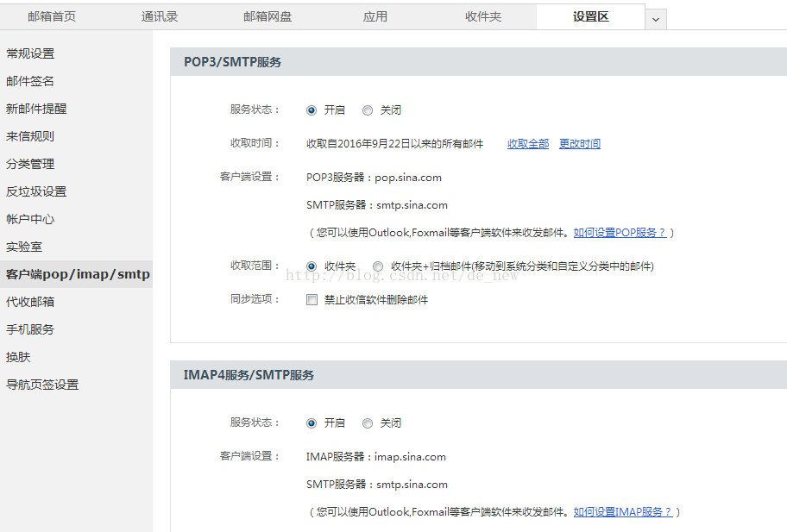Select 开启 for POP3/SMTP service status
The image size is (787, 532).
tap(312, 110)
